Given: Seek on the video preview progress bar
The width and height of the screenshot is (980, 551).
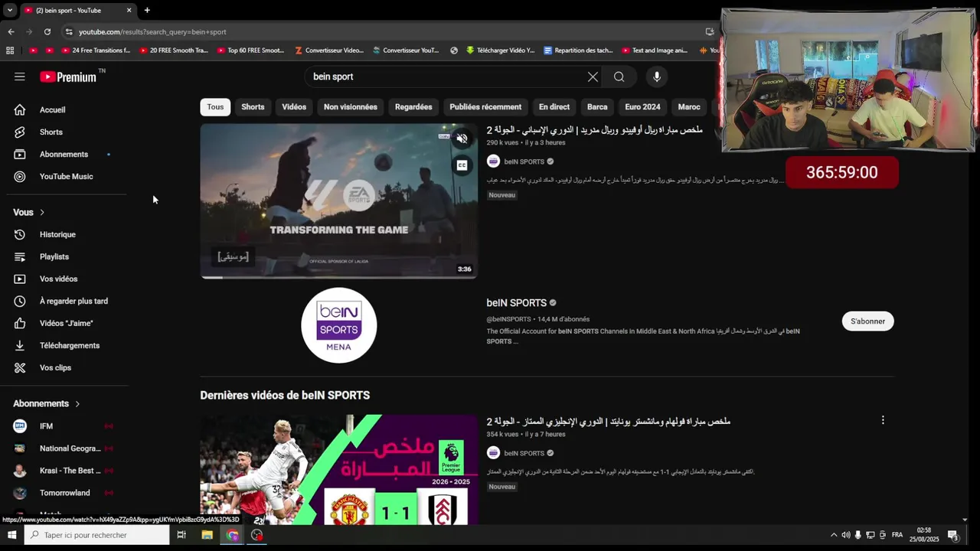Looking at the screenshot, I should (x=338, y=277).
